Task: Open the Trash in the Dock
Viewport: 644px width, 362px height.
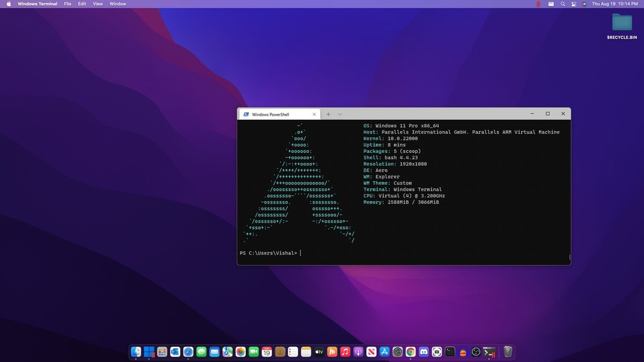Action: [508, 352]
